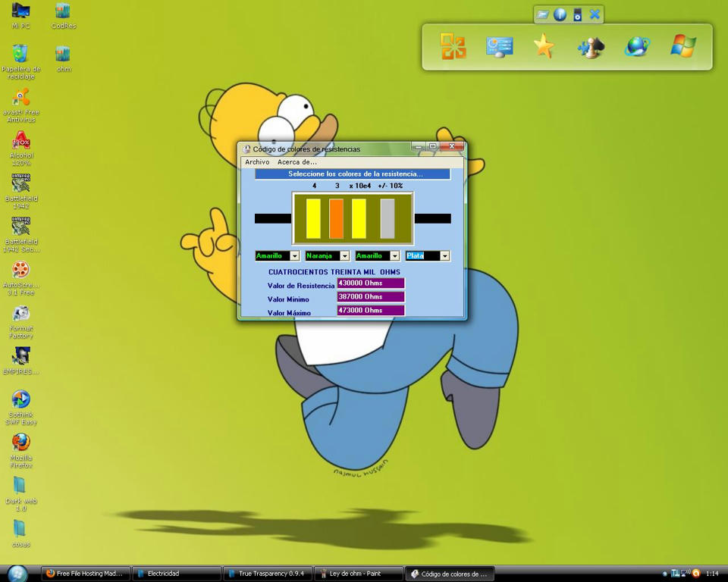Click the 'Seleccione los colores de la resistencia...' banner
The height and width of the screenshot is (582, 728).
point(353,174)
